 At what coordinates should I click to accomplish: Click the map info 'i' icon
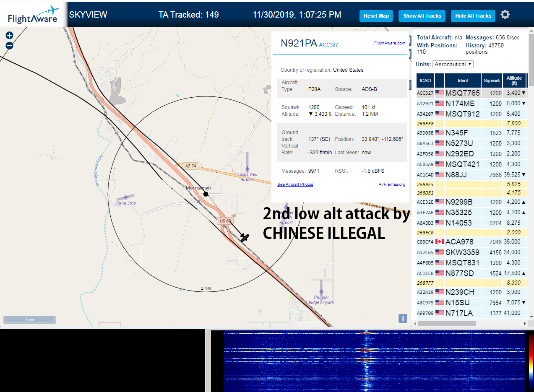coord(403,319)
